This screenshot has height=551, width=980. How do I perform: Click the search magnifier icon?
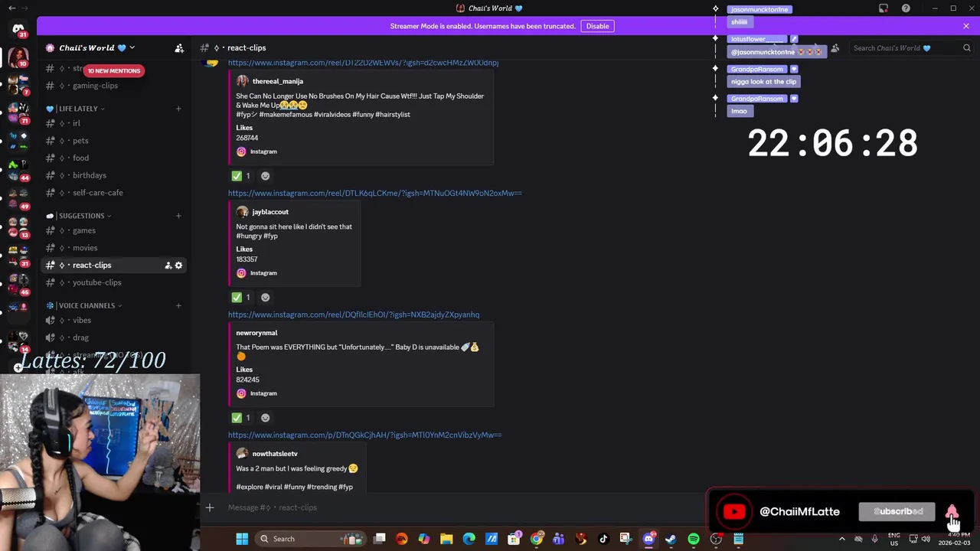coord(967,47)
